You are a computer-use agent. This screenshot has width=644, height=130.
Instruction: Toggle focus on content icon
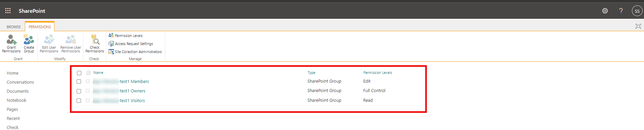point(638,26)
